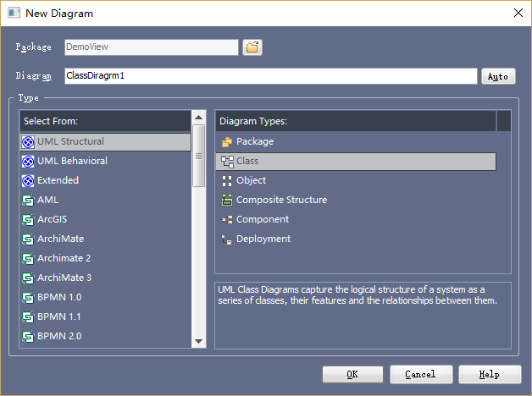This screenshot has height=396, width=532.
Task: Select the UML Behavioral icon
Action: (28, 162)
